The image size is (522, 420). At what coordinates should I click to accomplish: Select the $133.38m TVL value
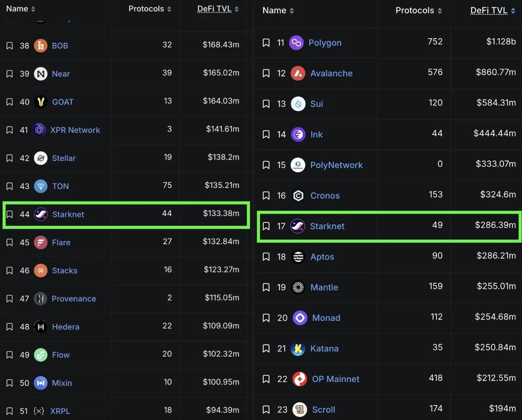point(221,213)
